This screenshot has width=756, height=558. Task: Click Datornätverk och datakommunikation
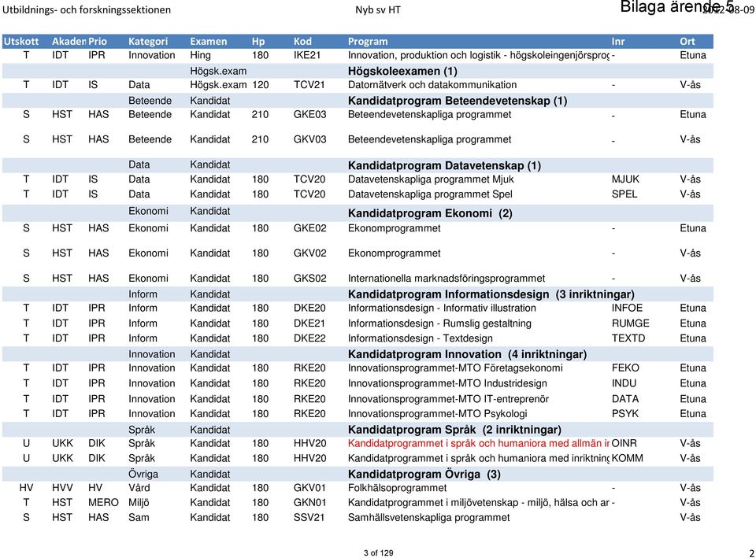432,85
